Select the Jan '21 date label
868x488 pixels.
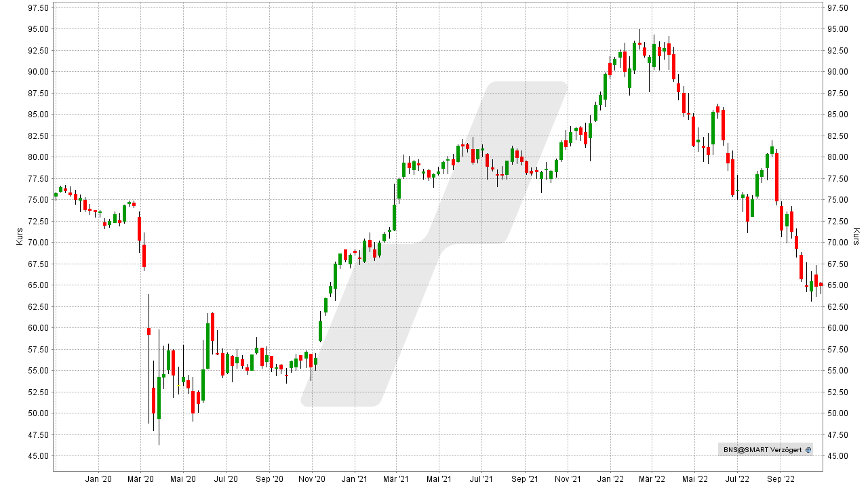[354, 479]
